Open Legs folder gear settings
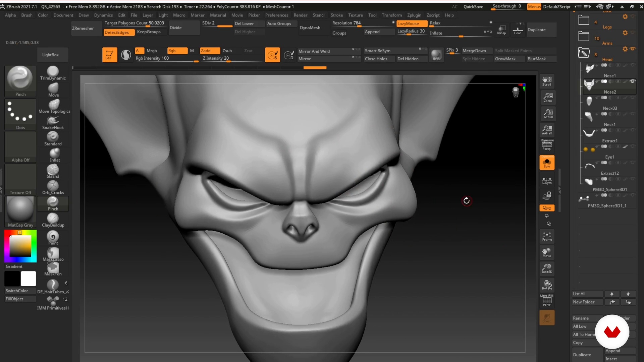 625,16
